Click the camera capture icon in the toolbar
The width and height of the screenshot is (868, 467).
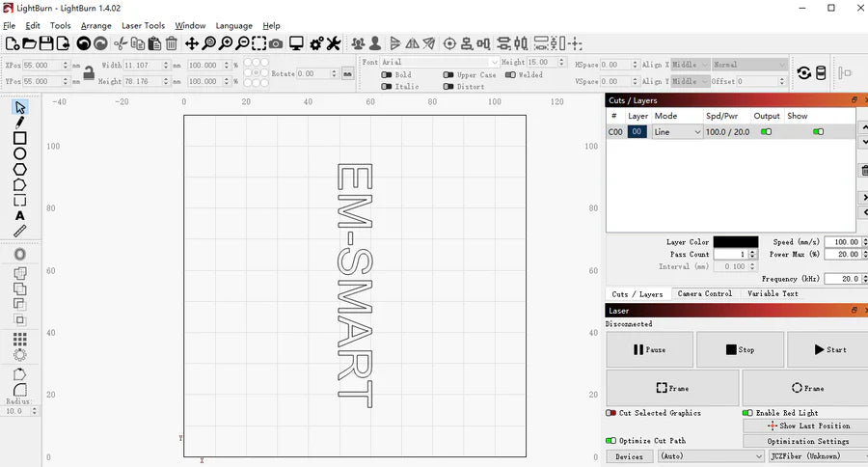[x=276, y=43]
